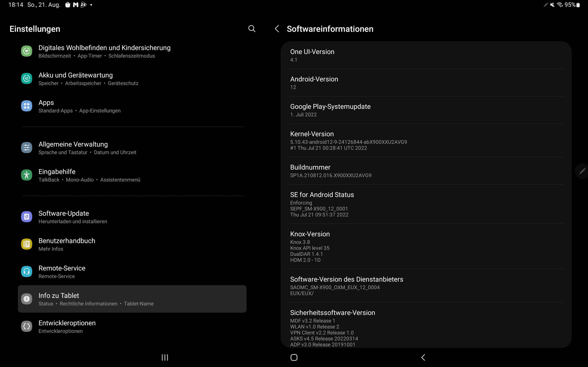Tap back arrow beside Softwareinformationen
Screen dimensions: 588x367
tap(277, 29)
